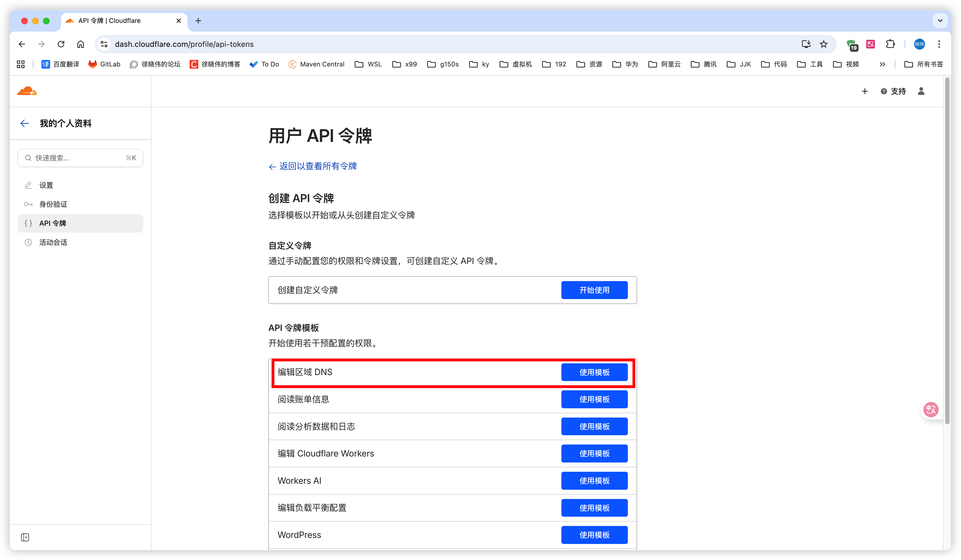Open the user account profile icon
The width and height of the screenshot is (961, 560).
[921, 91]
